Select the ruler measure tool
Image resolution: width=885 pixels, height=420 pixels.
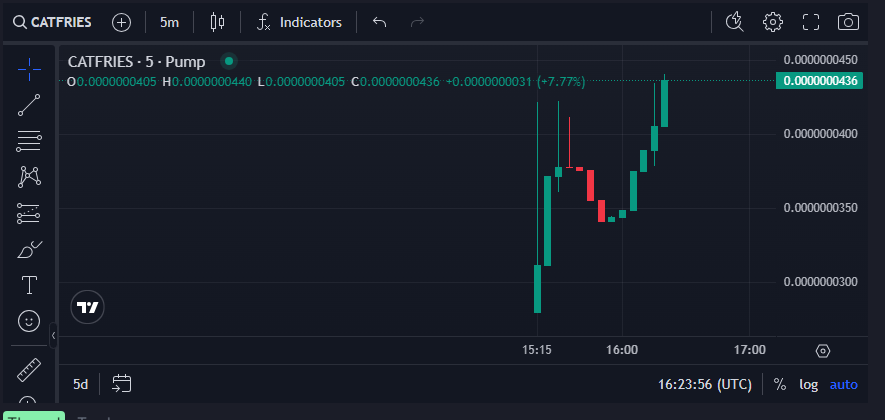coord(29,370)
